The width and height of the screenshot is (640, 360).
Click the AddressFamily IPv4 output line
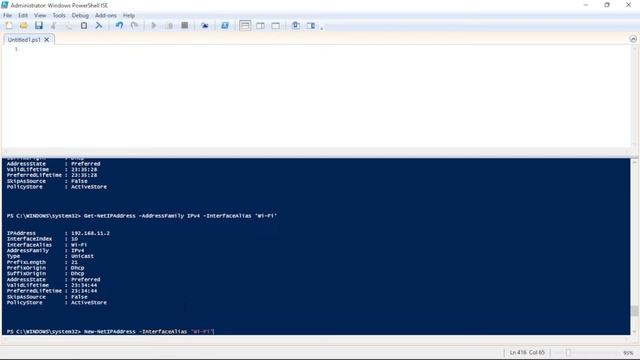tap(45, 251)
